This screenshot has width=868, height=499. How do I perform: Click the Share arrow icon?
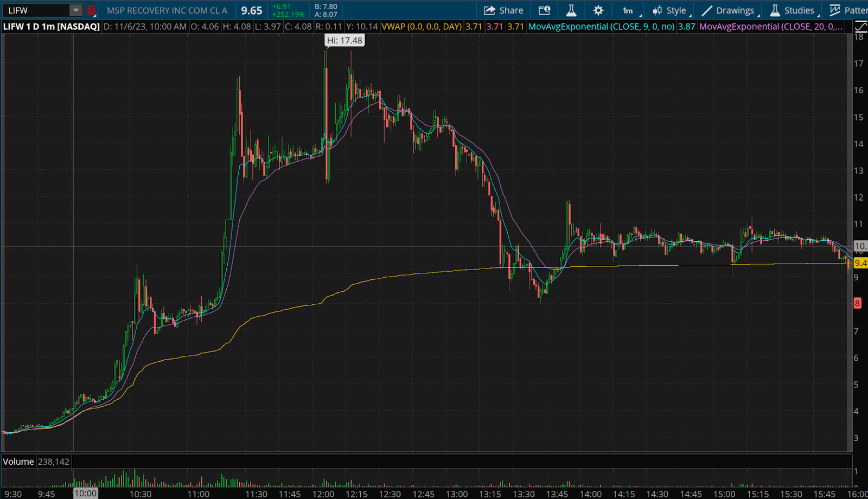(489, 10)
